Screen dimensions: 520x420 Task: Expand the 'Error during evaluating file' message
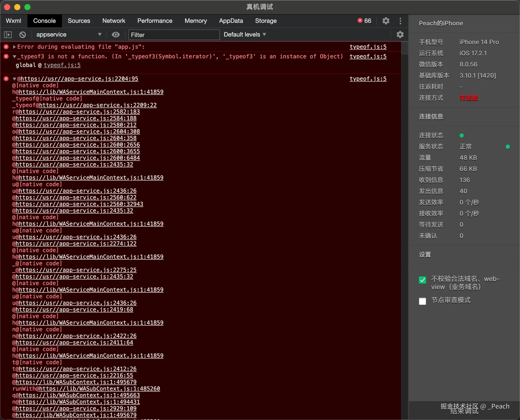[14, 47]
